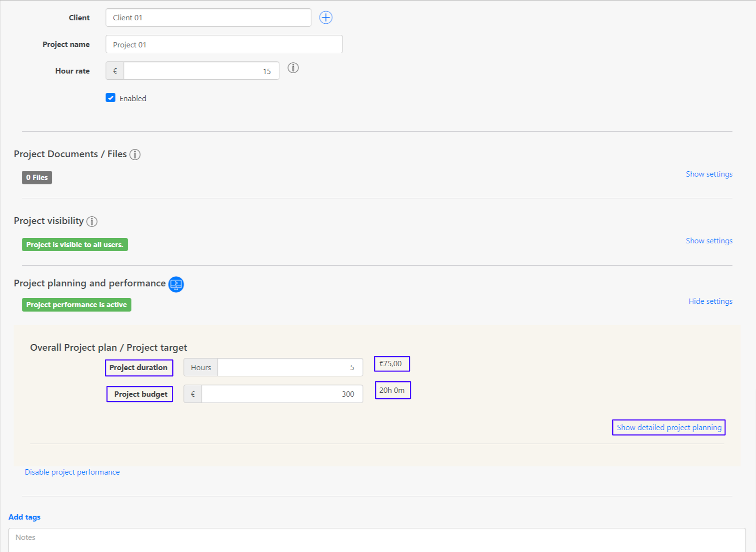The height and width of the screenshot is (552, 756).
Task: Select the Project budget label
Action: [x=139, y=394]
